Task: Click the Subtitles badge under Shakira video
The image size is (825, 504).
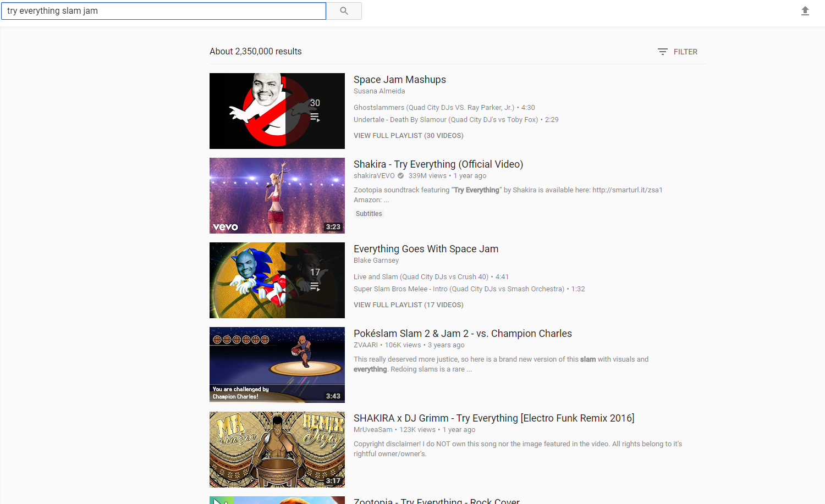Action: click(369, 214)
